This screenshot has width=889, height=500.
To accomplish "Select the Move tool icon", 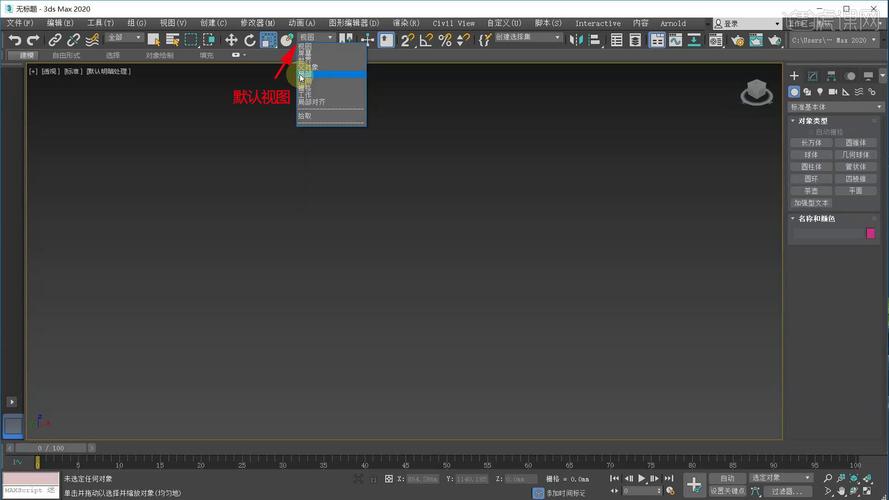I will coord(231,40).
